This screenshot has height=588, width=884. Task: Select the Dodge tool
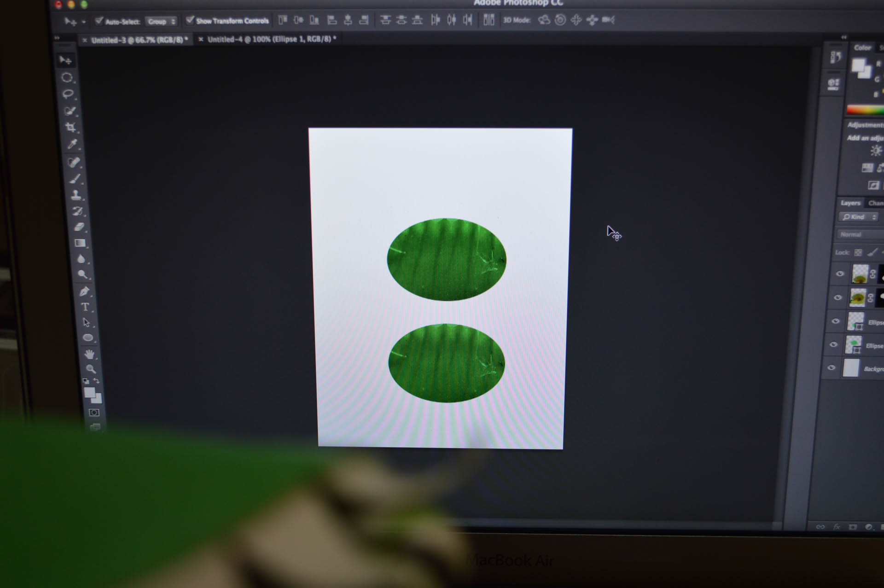pyautogui.click(x=83, y=274)
